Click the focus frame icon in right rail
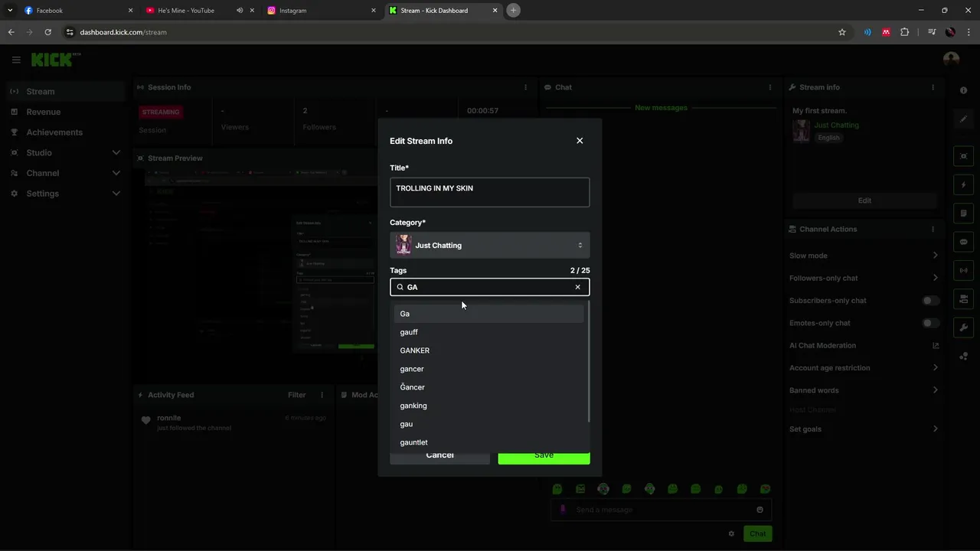Screen dimensions: 980x551 click(963, 156)
